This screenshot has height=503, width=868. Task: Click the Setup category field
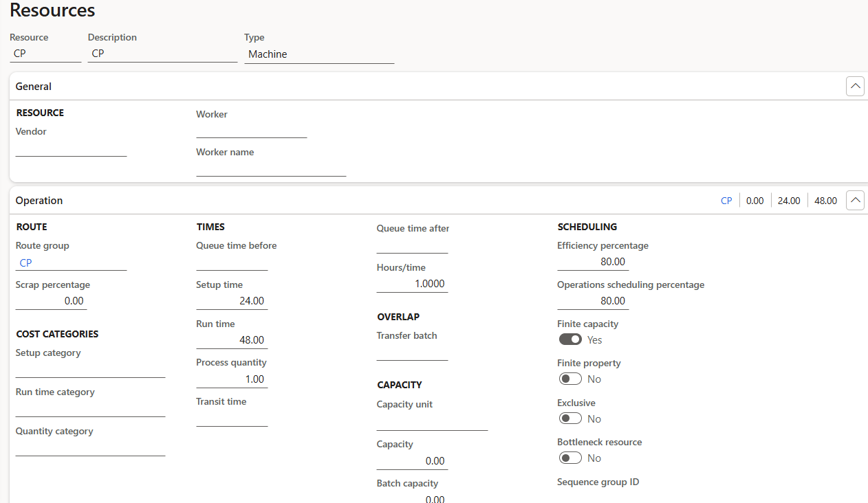point(90,369)
